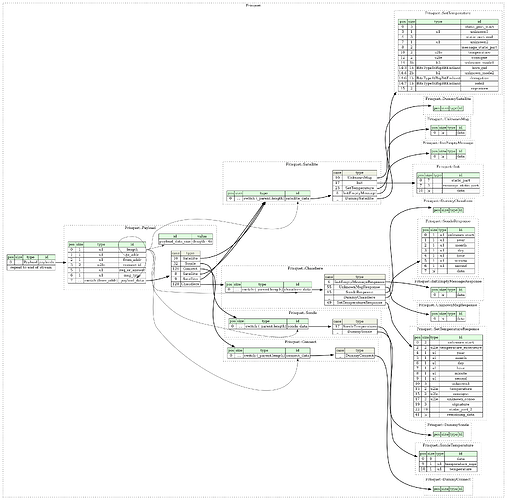The image size is (507, 500).
Task: Select the 'repeat to end of stream' cell
Action: pos(31,268)
